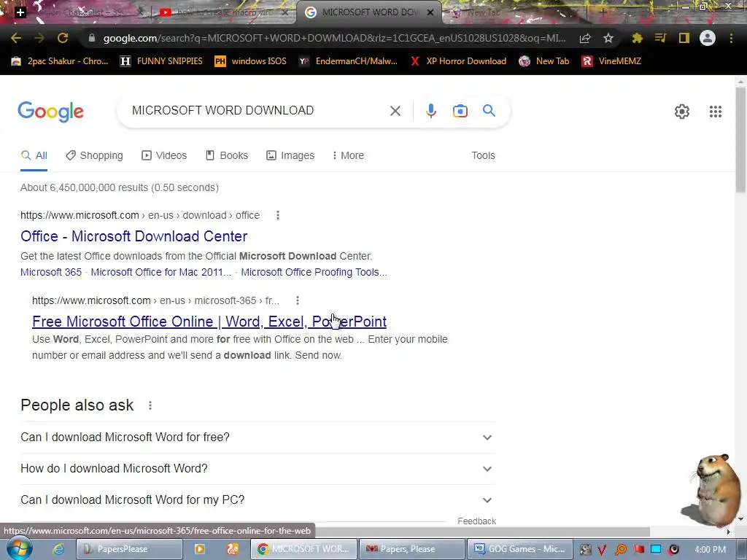Click the horizontal scrollbar at page bottom
747x560 pixels.
(x=484, y=532)
